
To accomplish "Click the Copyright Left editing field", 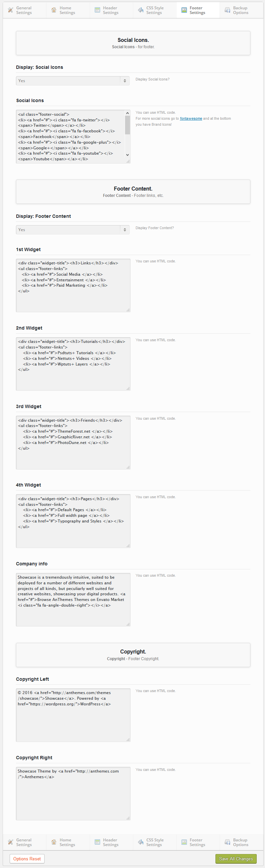I will [x=73, y=714].
